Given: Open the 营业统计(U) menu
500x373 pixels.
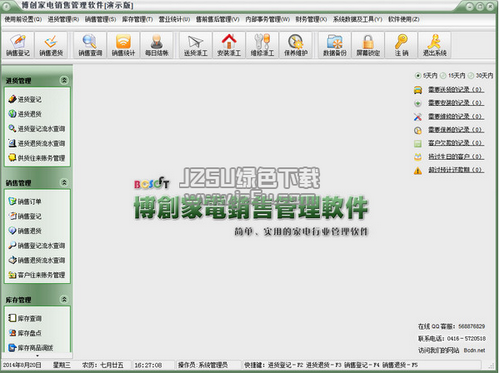Looking at the screenshot, I should [x=174, y=19].
